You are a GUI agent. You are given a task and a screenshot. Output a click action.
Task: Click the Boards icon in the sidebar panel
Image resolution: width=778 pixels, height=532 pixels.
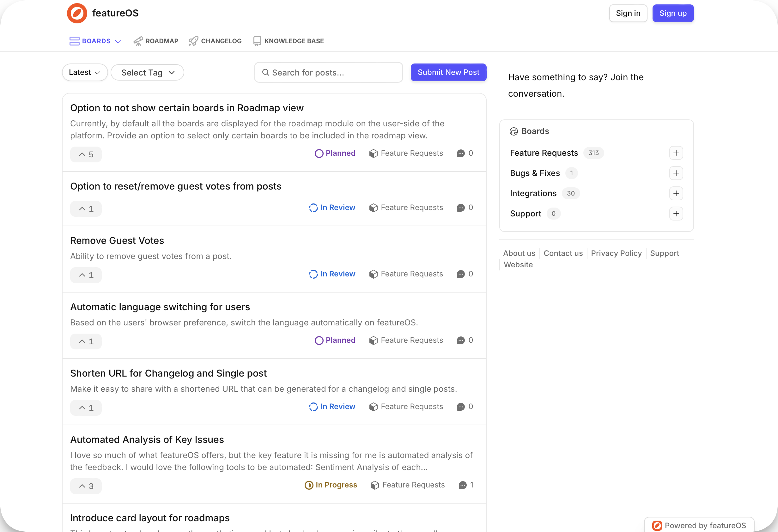(514, 131)
